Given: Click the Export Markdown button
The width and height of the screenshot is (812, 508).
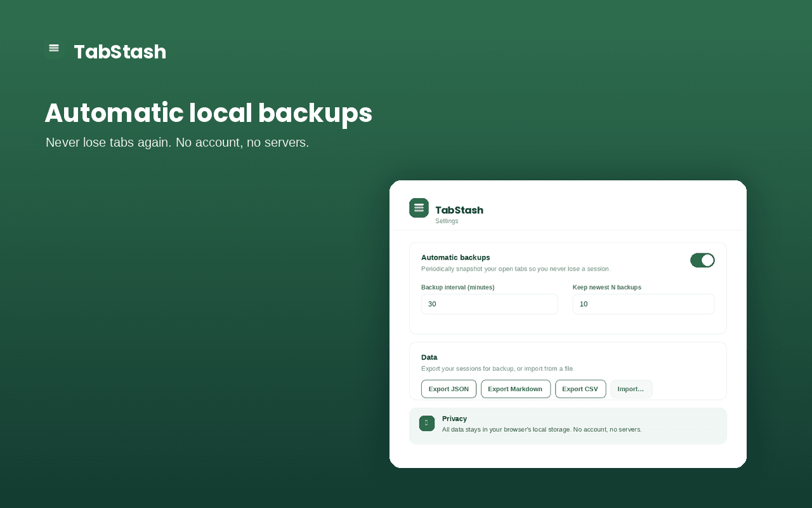Looking at the screenshot, I should (515, 389).
